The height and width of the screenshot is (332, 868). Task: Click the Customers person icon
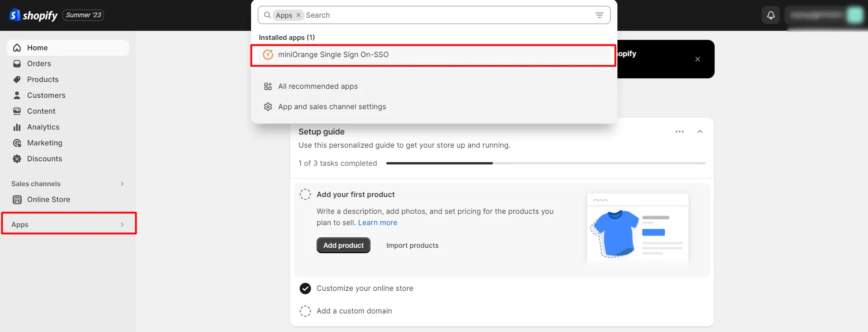[x=17, y=95]
